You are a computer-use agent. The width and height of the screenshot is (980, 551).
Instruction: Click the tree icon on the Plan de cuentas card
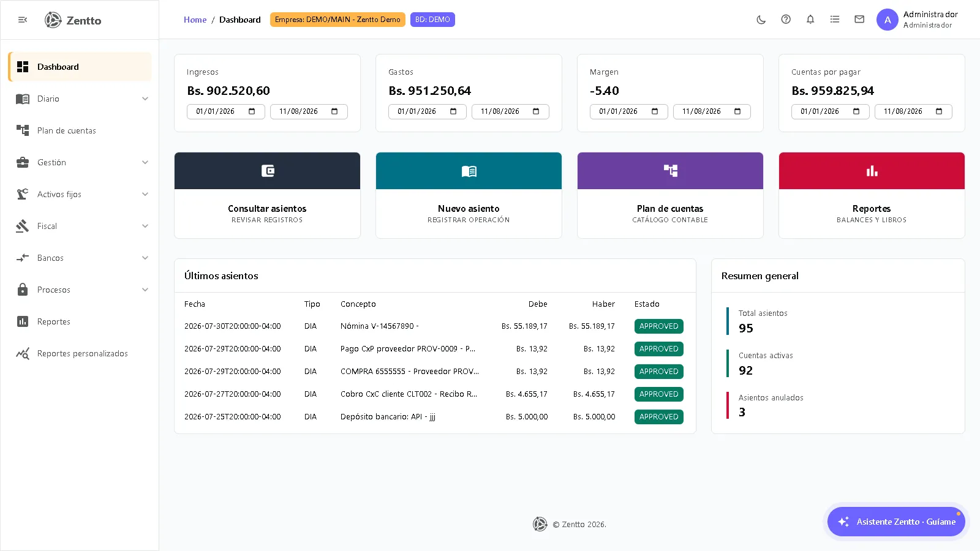click(671, 171)
